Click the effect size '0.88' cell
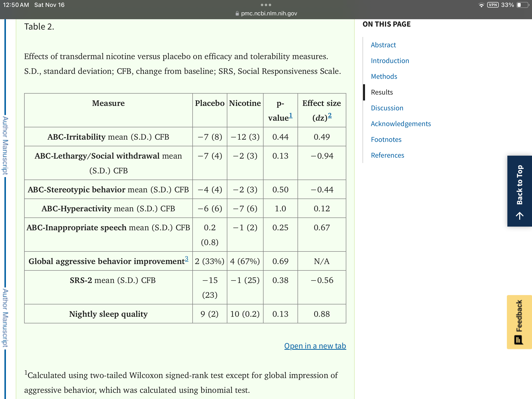 [x=322, y=314]
